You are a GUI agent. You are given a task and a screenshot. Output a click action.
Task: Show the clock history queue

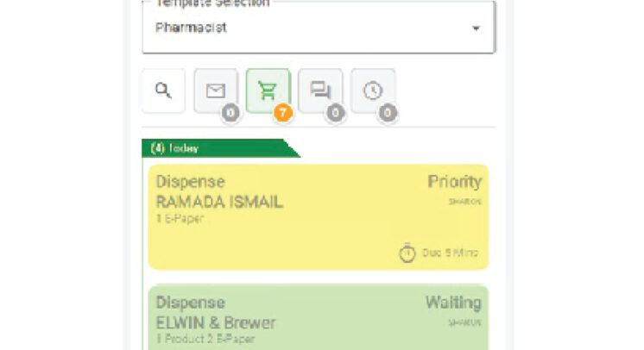pyautogui.click(x=373, y=91)
